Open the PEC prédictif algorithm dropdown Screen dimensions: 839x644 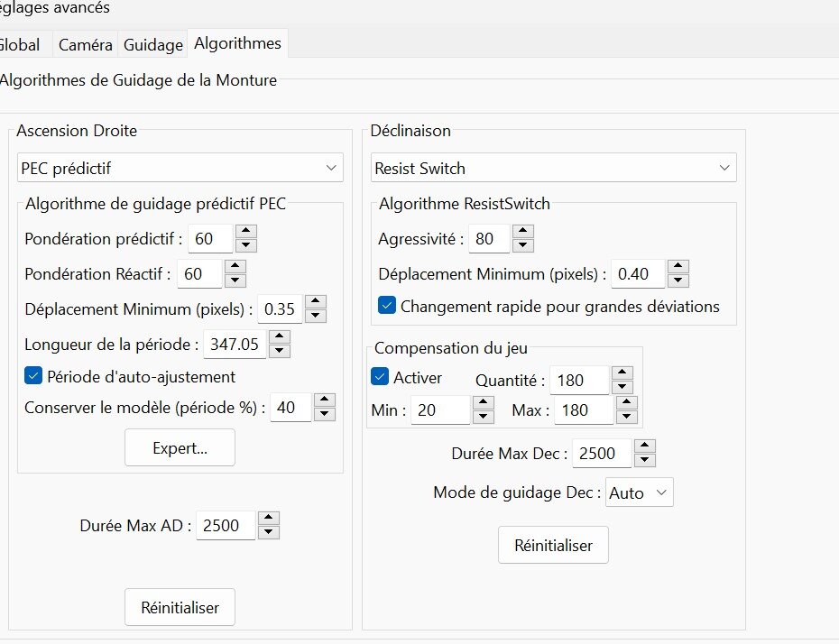pos(180,168)
